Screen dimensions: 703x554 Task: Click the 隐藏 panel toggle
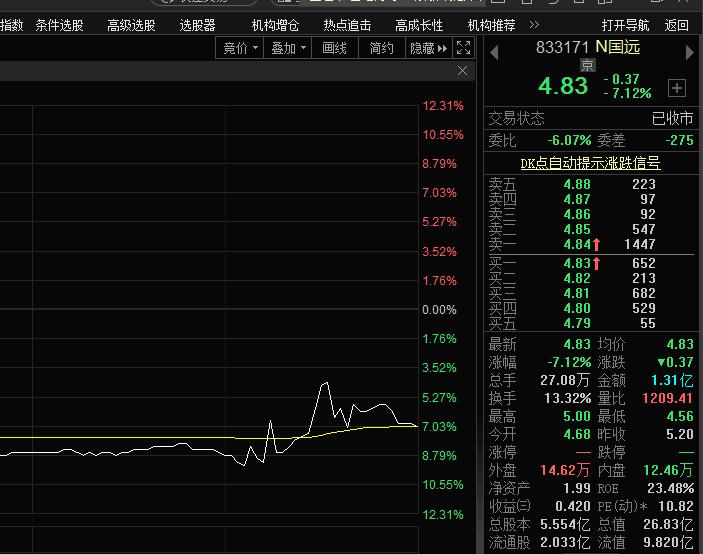click(429, 48)
